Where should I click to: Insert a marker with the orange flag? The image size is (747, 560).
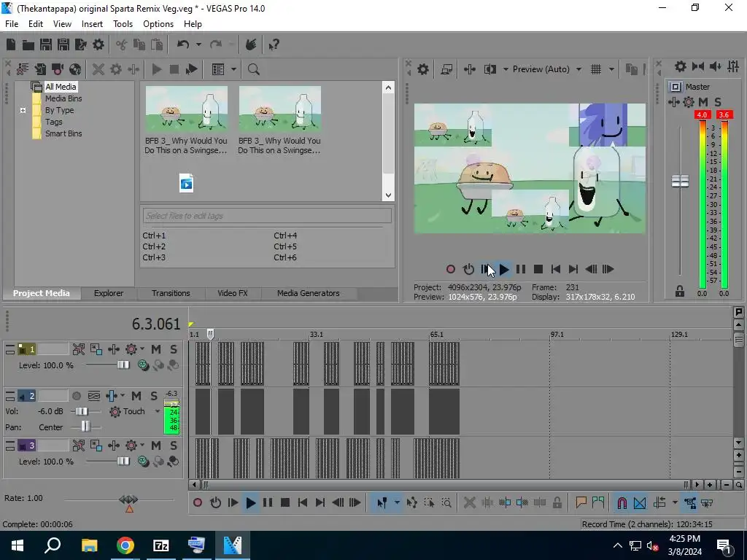(581, 502)
